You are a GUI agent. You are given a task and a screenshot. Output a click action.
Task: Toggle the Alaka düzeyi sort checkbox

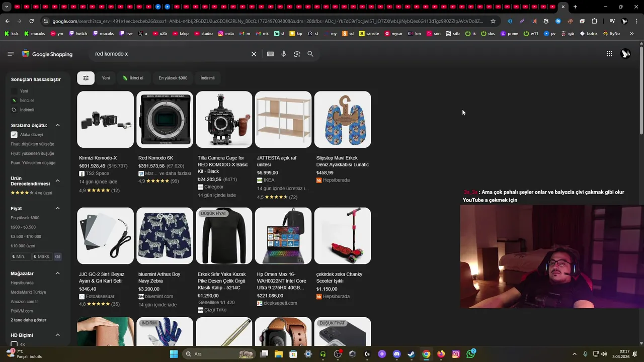(x=14, y=135)
